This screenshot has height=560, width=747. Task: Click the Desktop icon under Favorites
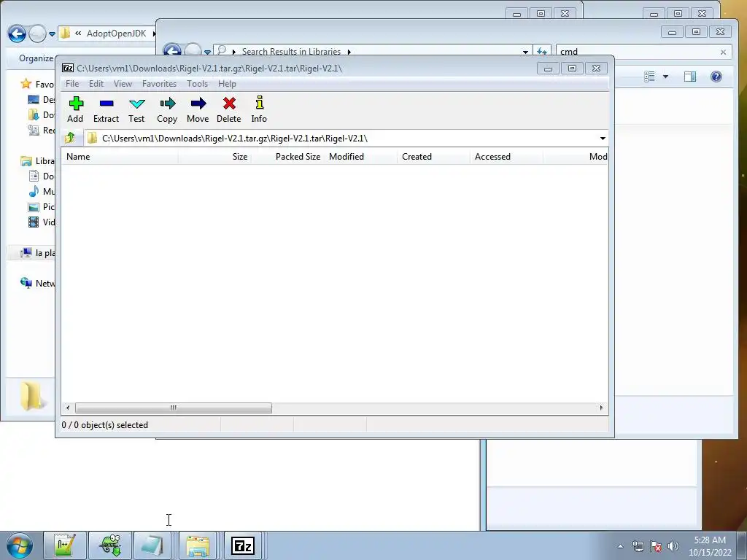pyautogui.click(x=34, y=99)
